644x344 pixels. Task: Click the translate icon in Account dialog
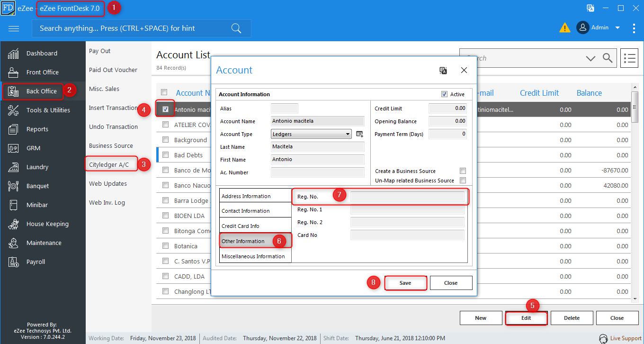pos(443,71)
